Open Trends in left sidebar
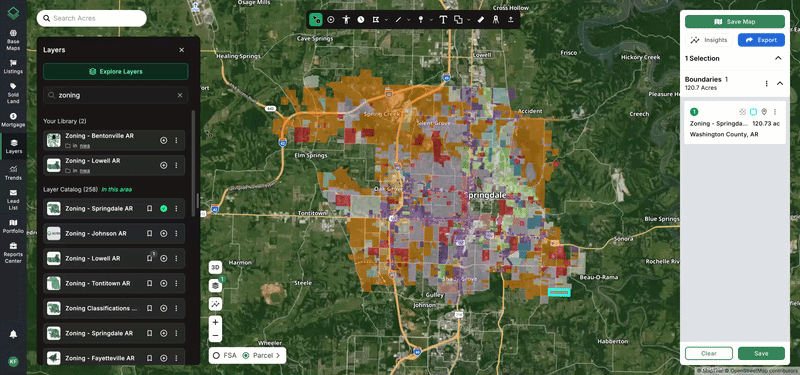Image resolution: width=800 pixels, height=375 pixels. pos(13,173)
